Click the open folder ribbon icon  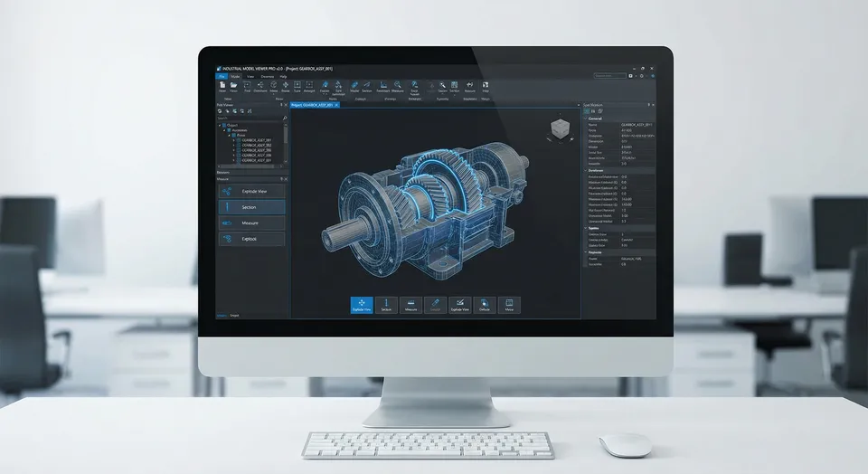(233, 85)
